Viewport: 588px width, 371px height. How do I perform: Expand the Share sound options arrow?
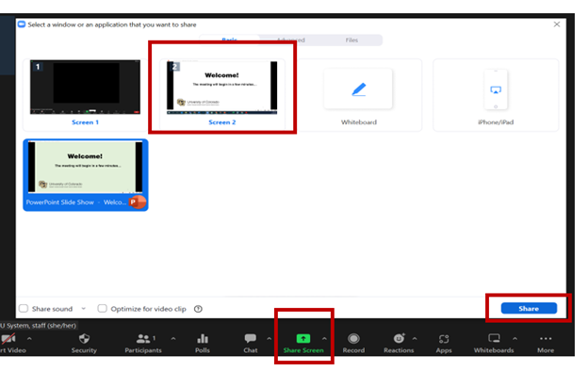pos(84,309)
